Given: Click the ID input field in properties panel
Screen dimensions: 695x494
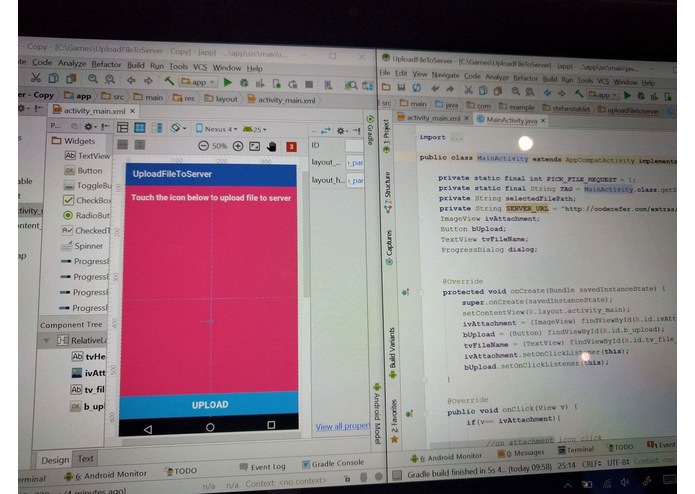Looking at the screenshot, I should (354, 145).
